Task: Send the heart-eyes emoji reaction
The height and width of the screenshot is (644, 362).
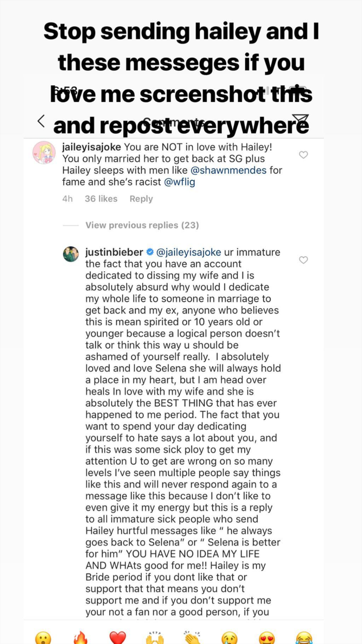Action: coord(267,638)
